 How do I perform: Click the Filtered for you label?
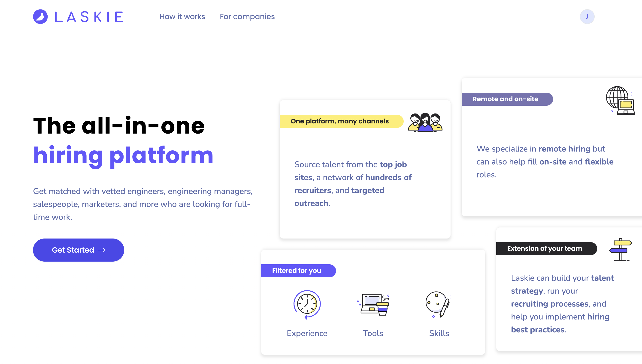(298, 271)
